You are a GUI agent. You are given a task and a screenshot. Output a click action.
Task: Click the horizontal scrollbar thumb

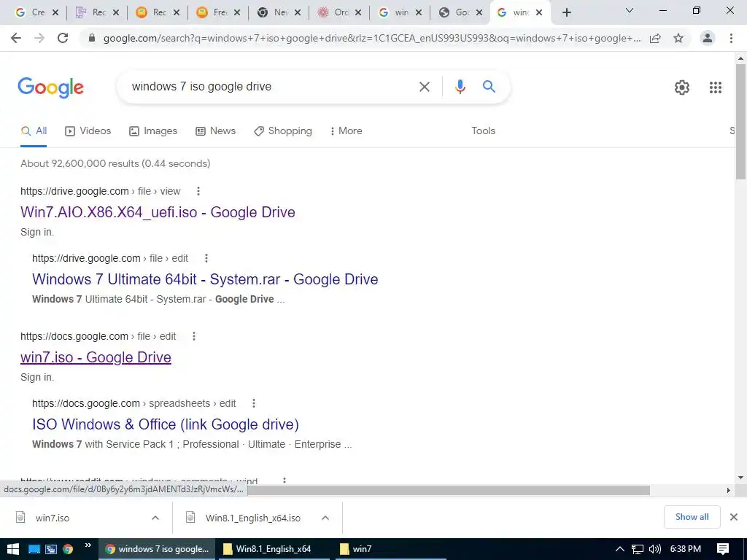[x=449, y=490]
